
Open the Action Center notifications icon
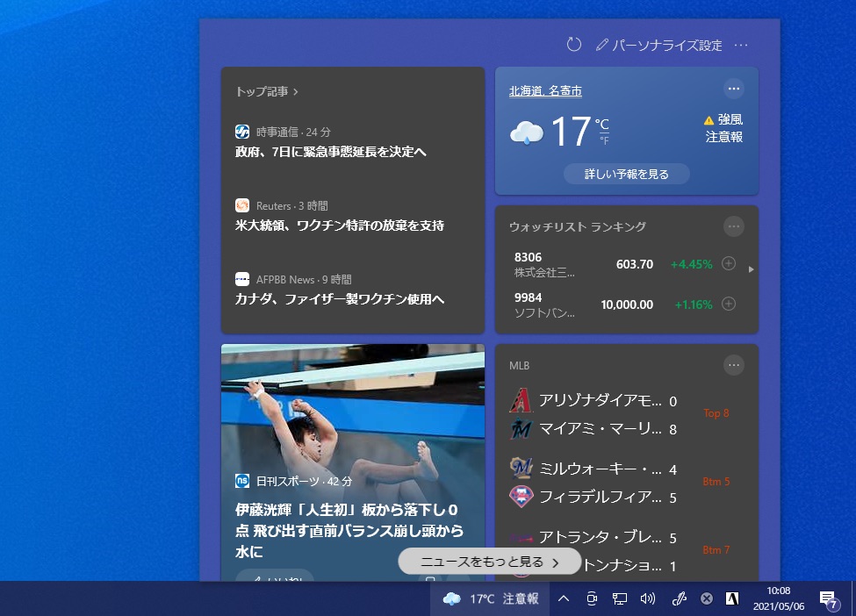click(829, 599)
